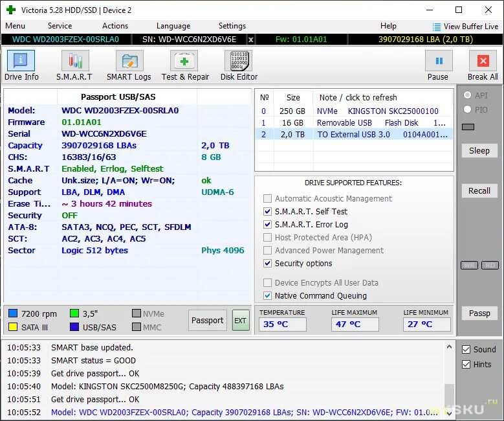The height and width of the screenshot is (421, 504).
Task: Uncheck the Sound checkbox
Action: (x=466, y=349)
